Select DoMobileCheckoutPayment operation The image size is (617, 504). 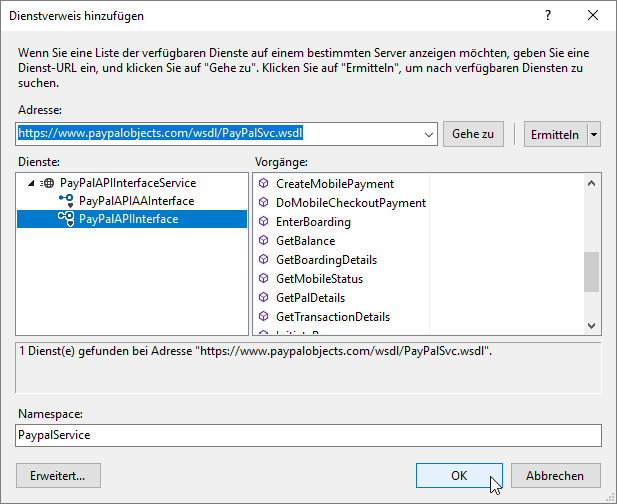coord(350,203)
